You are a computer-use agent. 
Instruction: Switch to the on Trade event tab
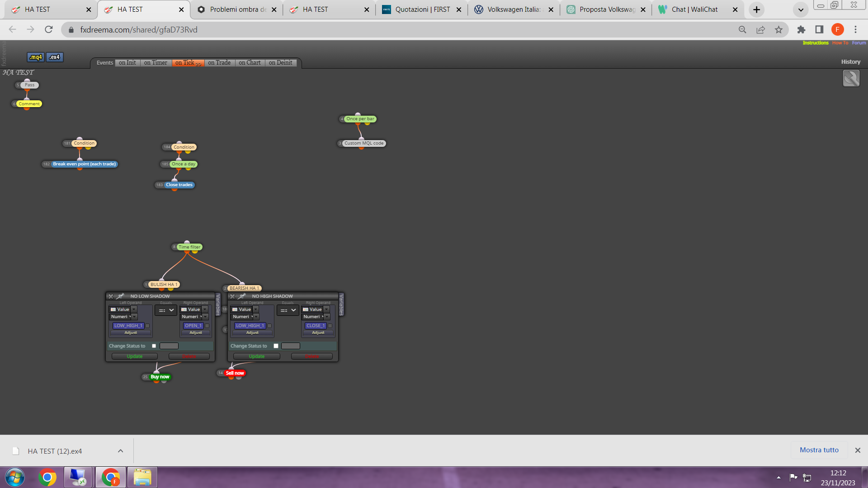pyautogui.click(x=219, y=63)
